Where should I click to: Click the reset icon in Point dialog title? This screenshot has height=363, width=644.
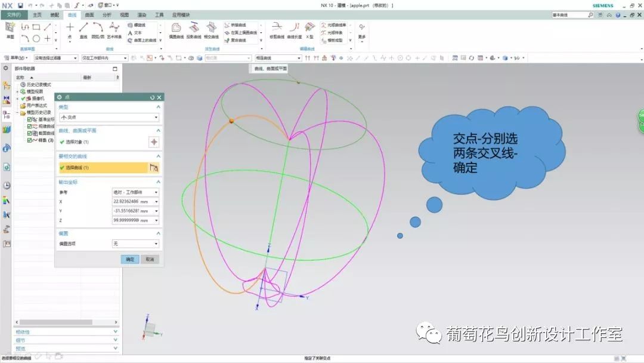[x=152, y=97]
